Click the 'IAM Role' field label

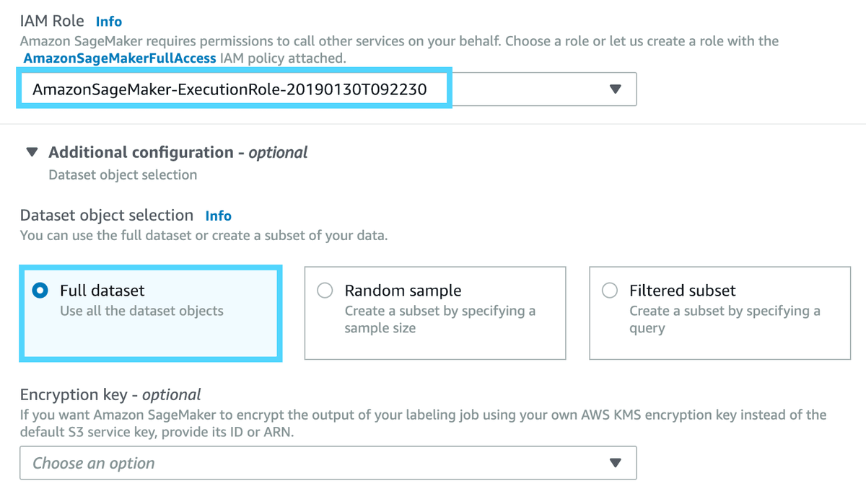52,22
